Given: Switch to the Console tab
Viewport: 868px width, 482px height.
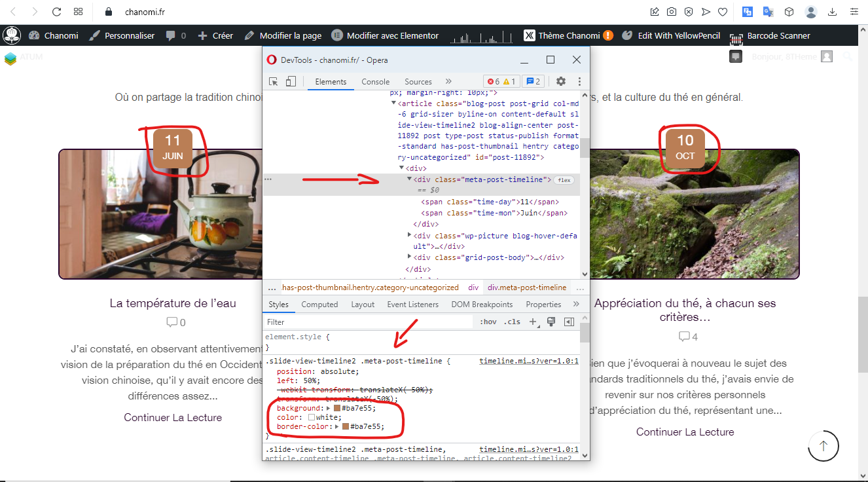Looking at the screenshot, I should pos(376,81).
